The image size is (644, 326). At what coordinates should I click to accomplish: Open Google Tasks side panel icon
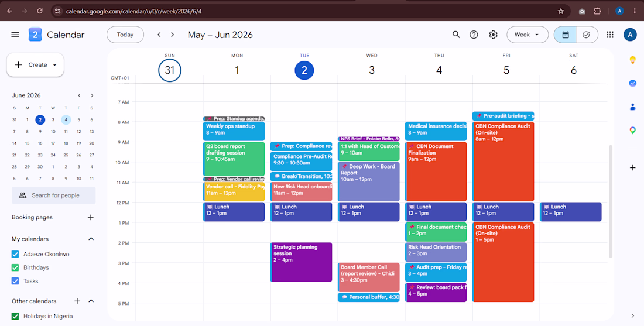click(x=632, y=83)
